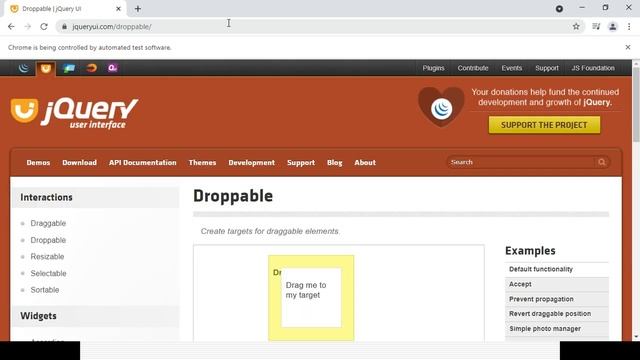Click the jQuery UI project icon
The image size is (640, 360).
[46, 68]
